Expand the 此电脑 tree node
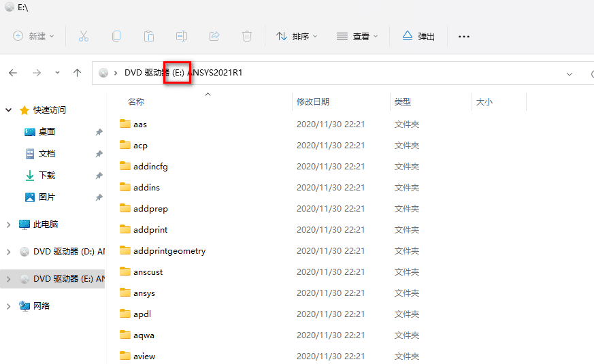The image size is (594, 364). pyautogui.click(x=8, y=225)
